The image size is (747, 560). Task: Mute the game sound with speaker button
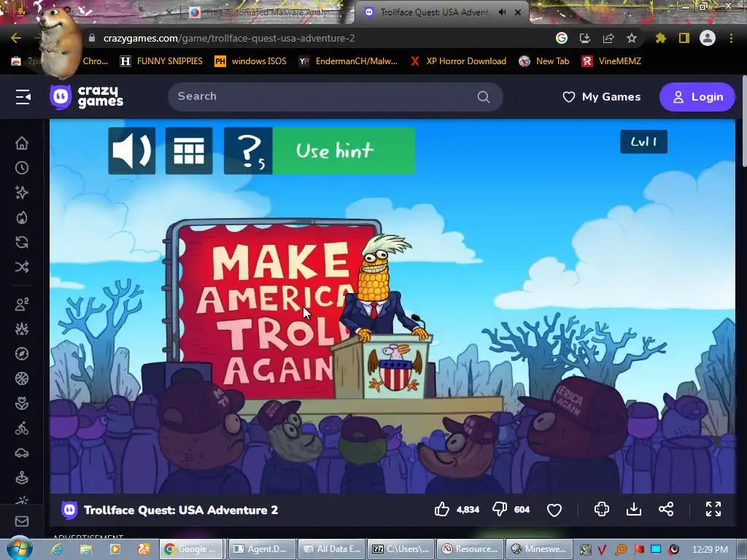pos(132,150)
